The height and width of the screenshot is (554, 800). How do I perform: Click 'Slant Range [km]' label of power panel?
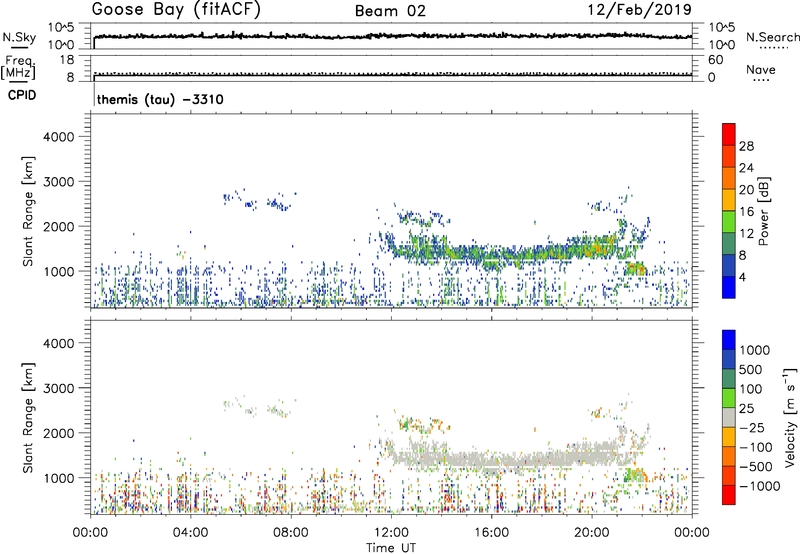coord(28,211)
